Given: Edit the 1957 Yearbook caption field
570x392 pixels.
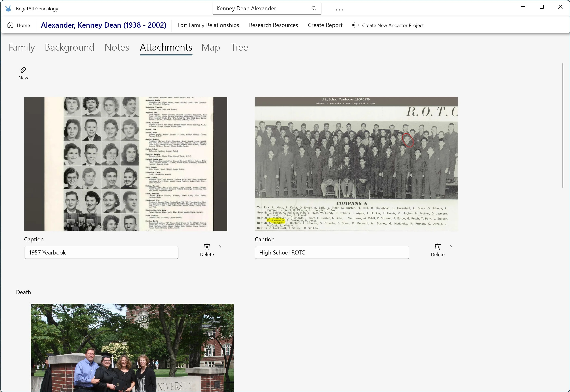Looking at the screenshot, I should pyautogui.click(x=101, y=252).
